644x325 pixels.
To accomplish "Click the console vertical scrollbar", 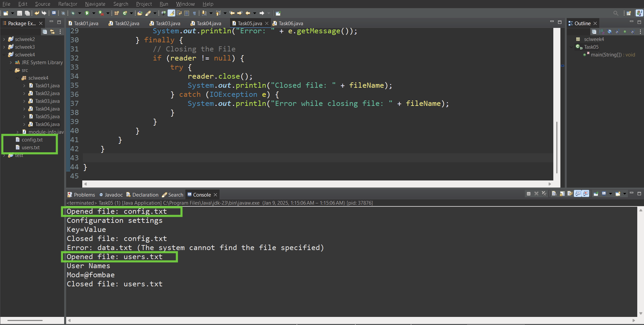I will click(641, 262).
